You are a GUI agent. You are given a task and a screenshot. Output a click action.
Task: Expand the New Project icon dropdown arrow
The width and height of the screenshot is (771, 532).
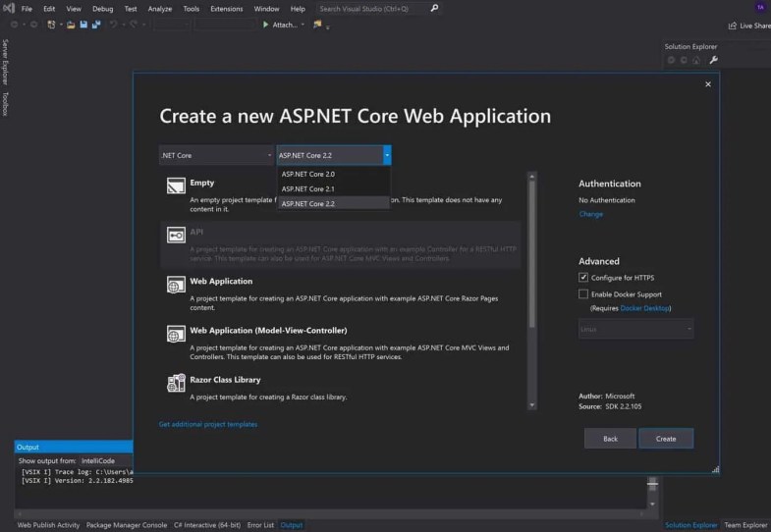pos(61,25)
